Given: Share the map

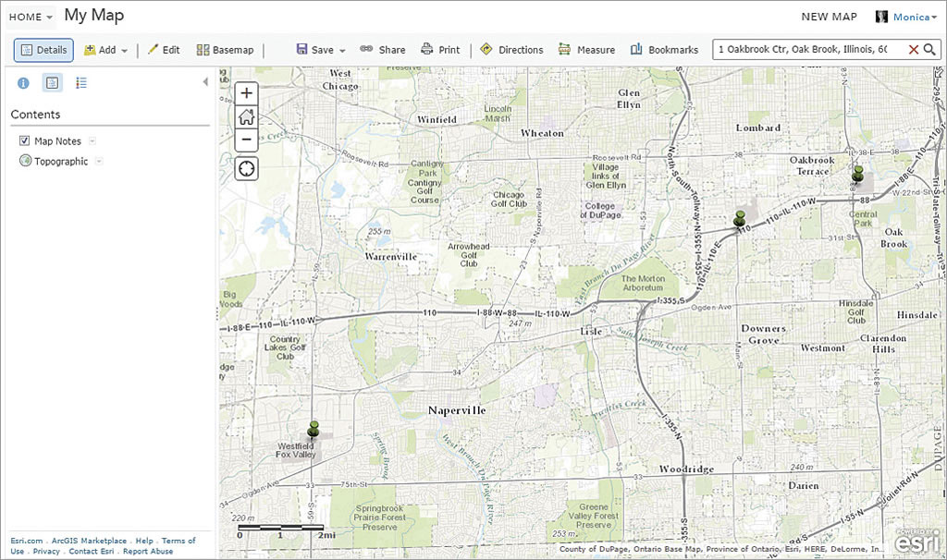Looking at the screenshot, I should click(382, 50).
